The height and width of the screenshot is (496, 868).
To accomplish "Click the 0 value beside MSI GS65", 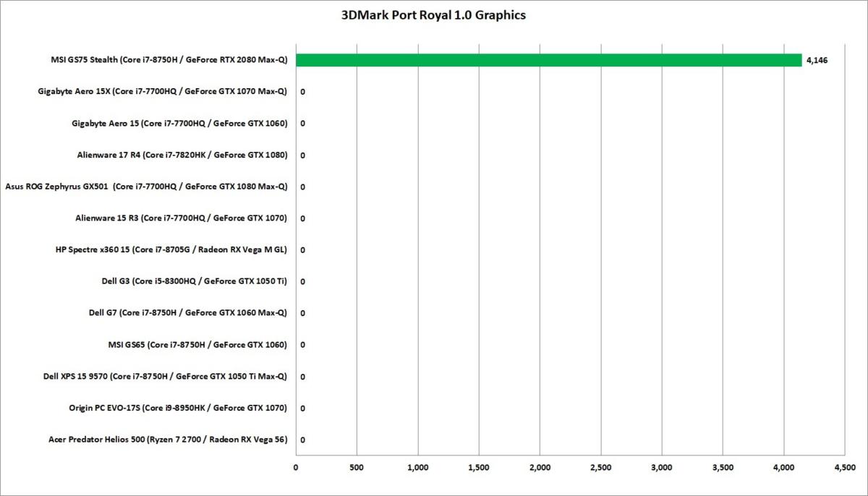I will tap(302, 345).
